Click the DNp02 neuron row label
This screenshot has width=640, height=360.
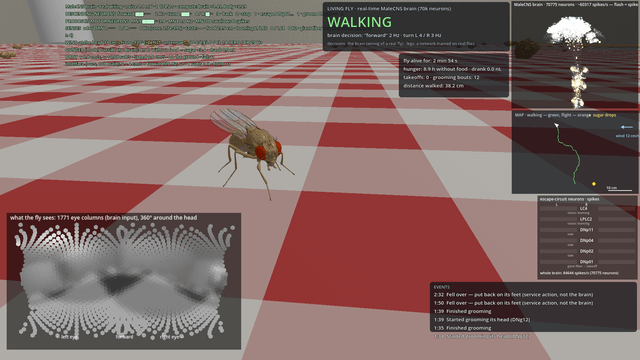click(587, 251)
